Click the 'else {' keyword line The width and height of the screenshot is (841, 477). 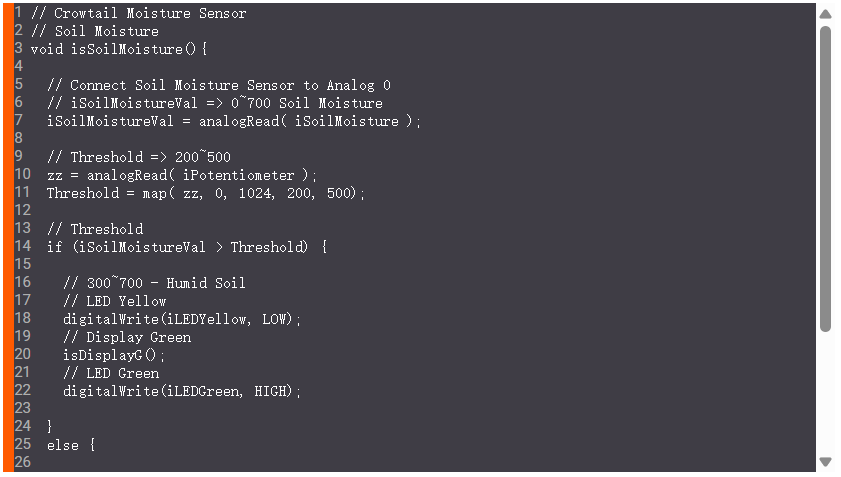71,445
